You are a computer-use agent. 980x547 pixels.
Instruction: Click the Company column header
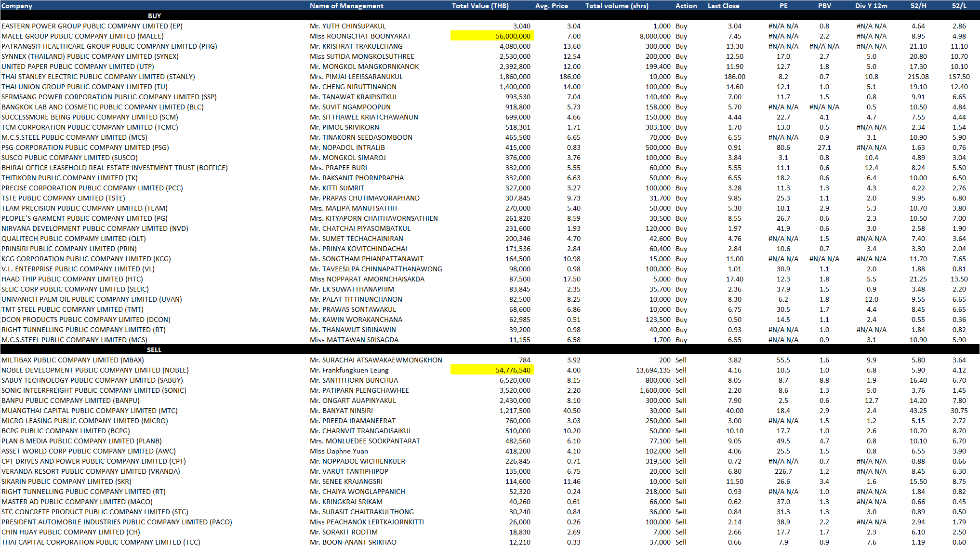coord(17,6)
